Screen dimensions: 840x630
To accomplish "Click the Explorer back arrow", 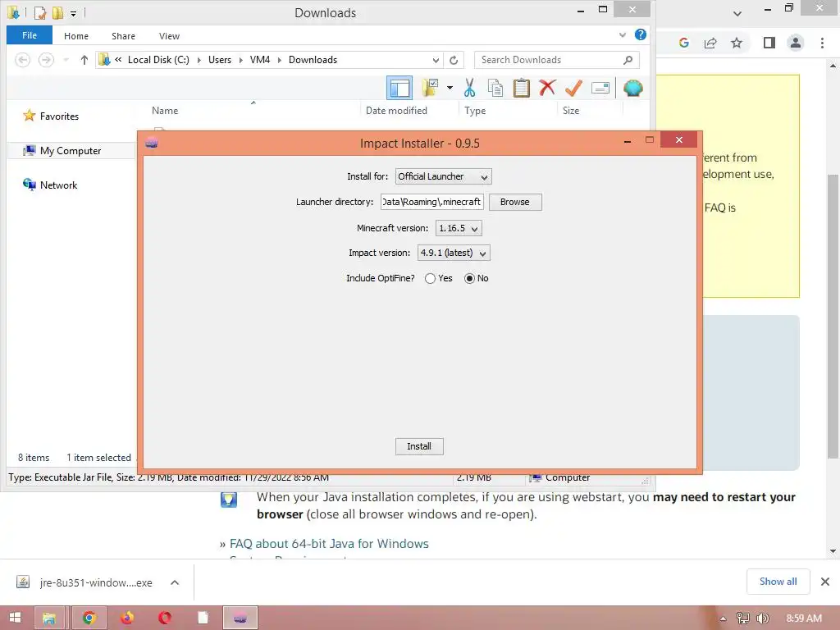I will click(22, 60).
